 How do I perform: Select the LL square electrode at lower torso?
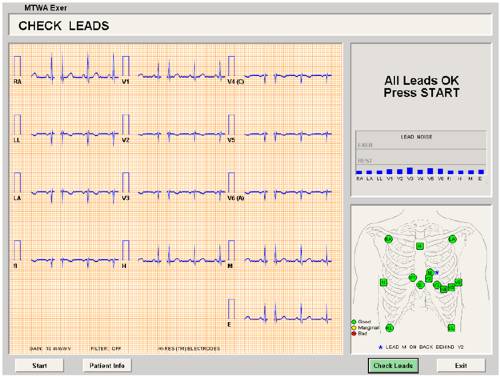451,328
